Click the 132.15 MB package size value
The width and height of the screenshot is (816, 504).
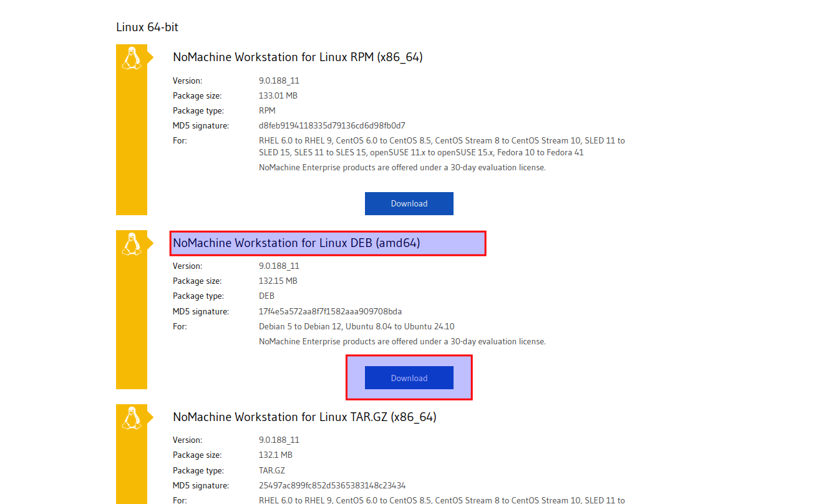coord(278,281)
